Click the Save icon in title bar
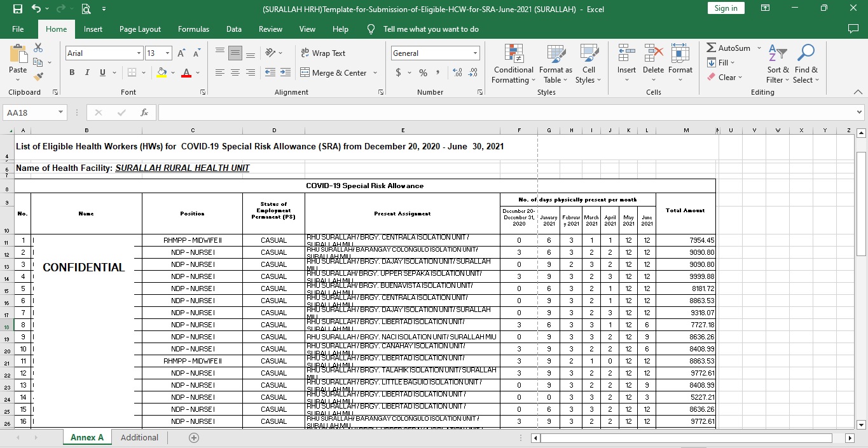Screen dimensions: 868x448 (x=17, y=9)
